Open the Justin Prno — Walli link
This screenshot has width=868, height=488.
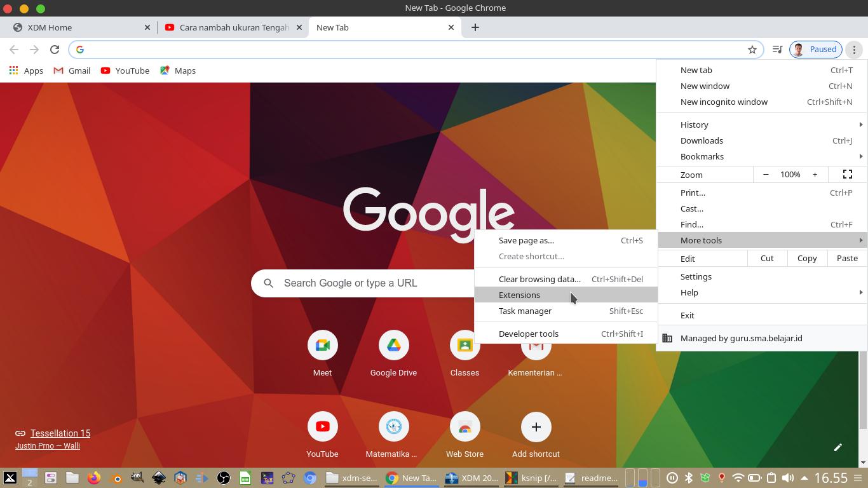(x=48, y=446)
